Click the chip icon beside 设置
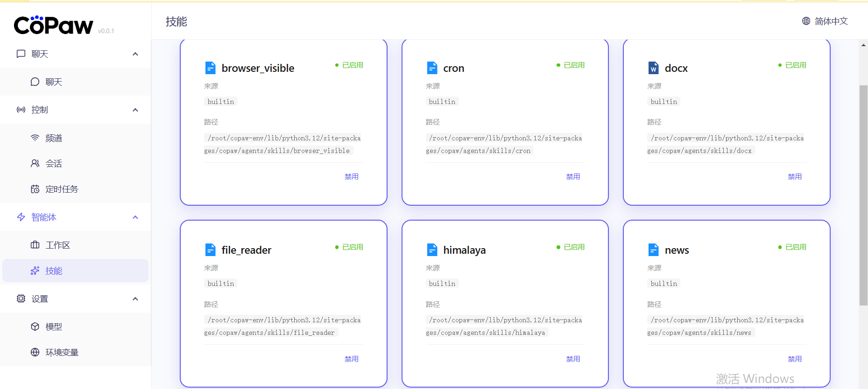868x389 pixels. tap(21, 299)
